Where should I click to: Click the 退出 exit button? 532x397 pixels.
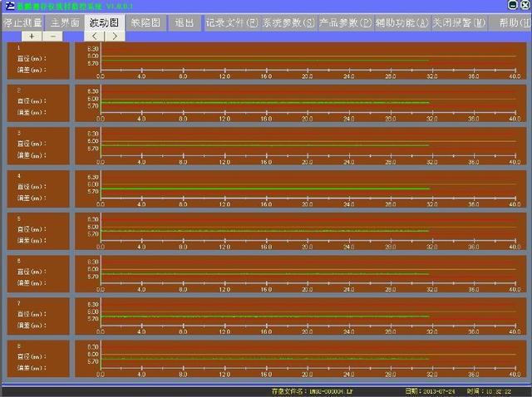tap(184, 23)
